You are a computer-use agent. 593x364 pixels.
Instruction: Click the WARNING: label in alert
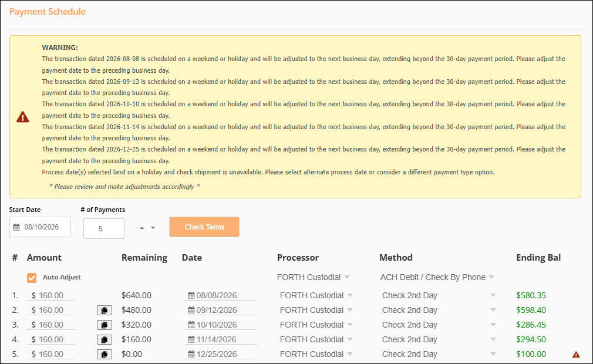click(60, 48)
